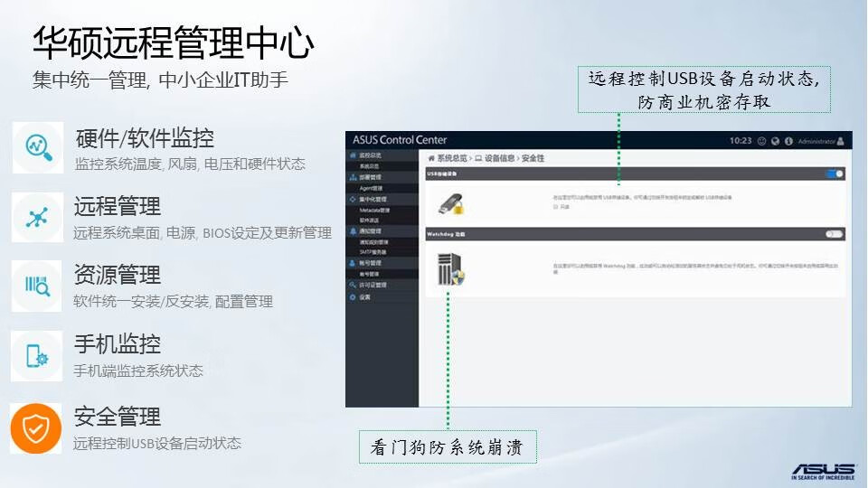Click the Watchdog 功能 section header bar
This screenshot has width=868, height=488.
click(x=636, y=234)
